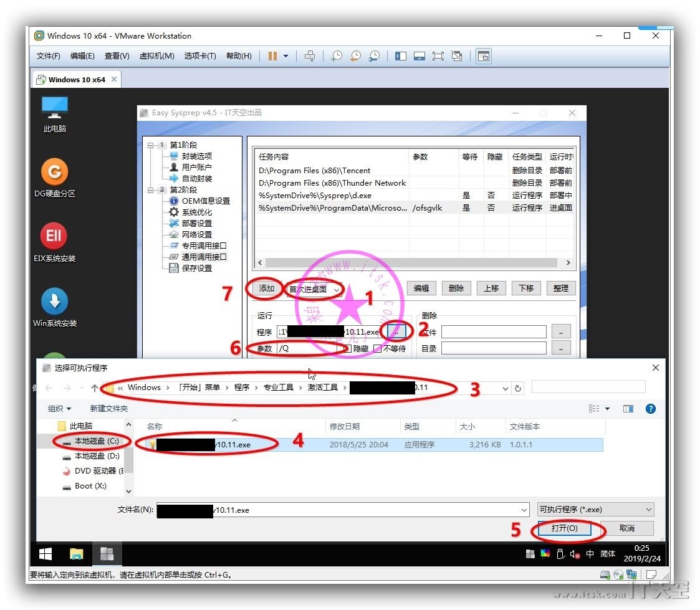
Task: Open the view options dropdown arrow
Action: pos(608,409)
